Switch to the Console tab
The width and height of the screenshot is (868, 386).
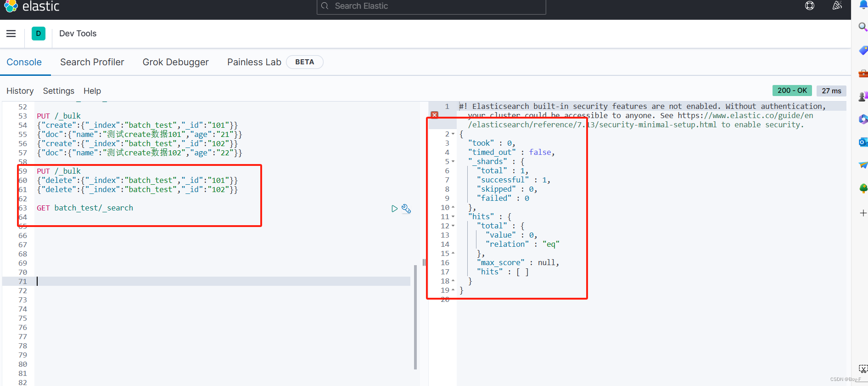[24, 62]
